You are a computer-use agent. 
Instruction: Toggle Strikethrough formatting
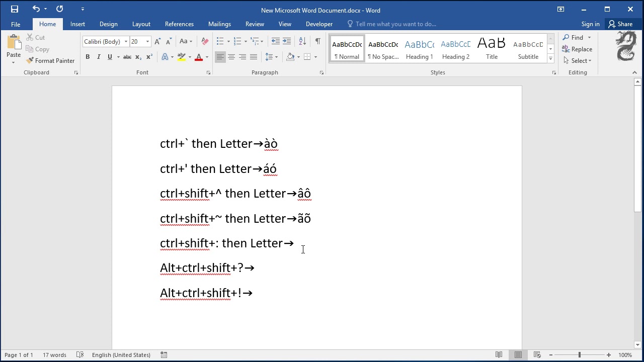click(x=127, y=57)
